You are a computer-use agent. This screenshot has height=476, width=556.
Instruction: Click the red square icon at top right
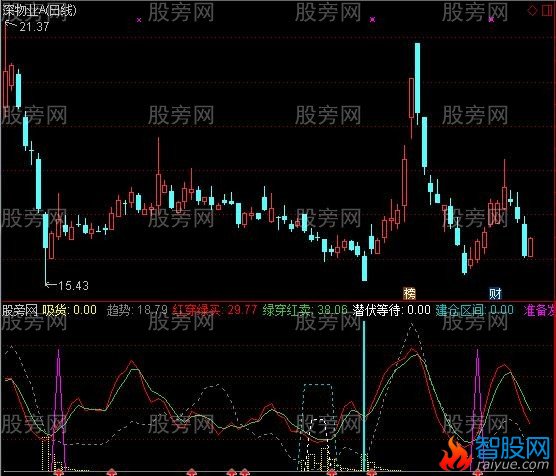547,11
